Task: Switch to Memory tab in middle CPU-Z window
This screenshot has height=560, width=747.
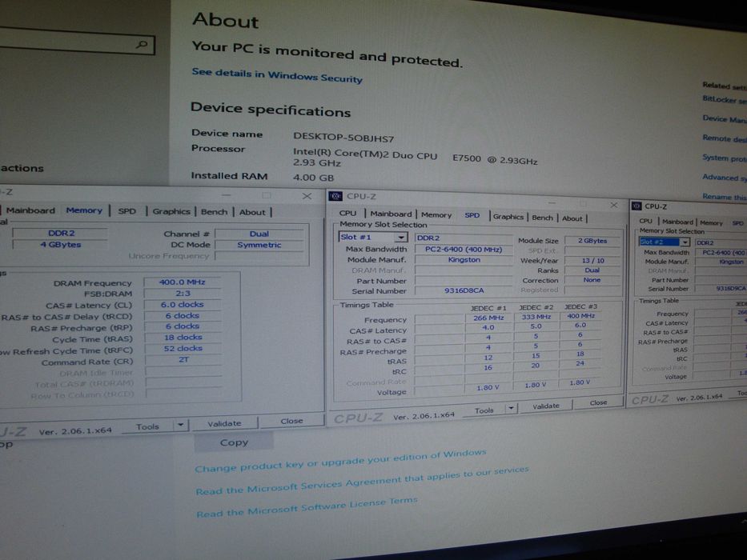Action: (x=436, y=215)
